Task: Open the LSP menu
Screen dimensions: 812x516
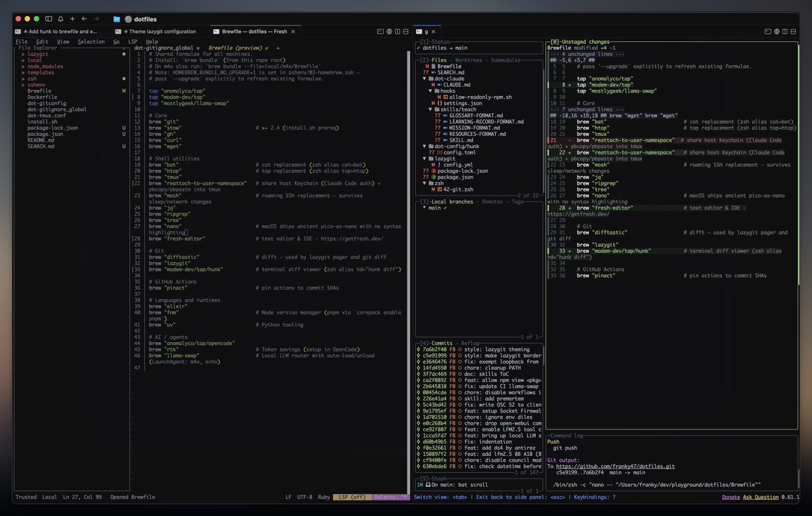Action: pos(133,41)
